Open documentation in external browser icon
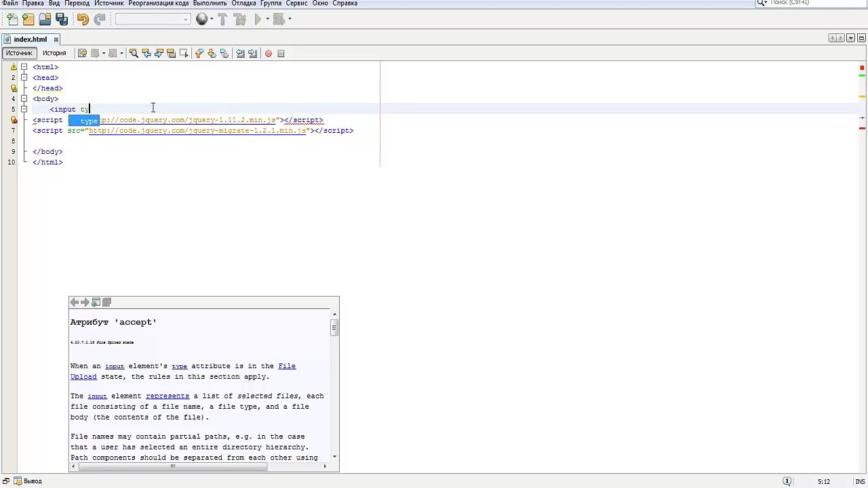 point(96,302)
